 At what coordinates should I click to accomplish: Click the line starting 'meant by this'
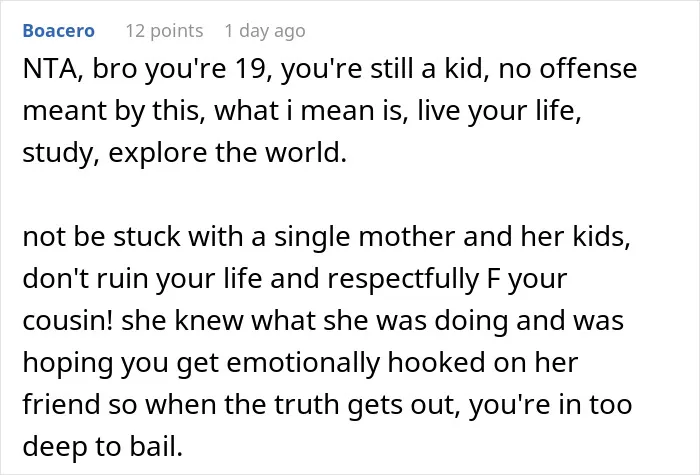point(302,111)
